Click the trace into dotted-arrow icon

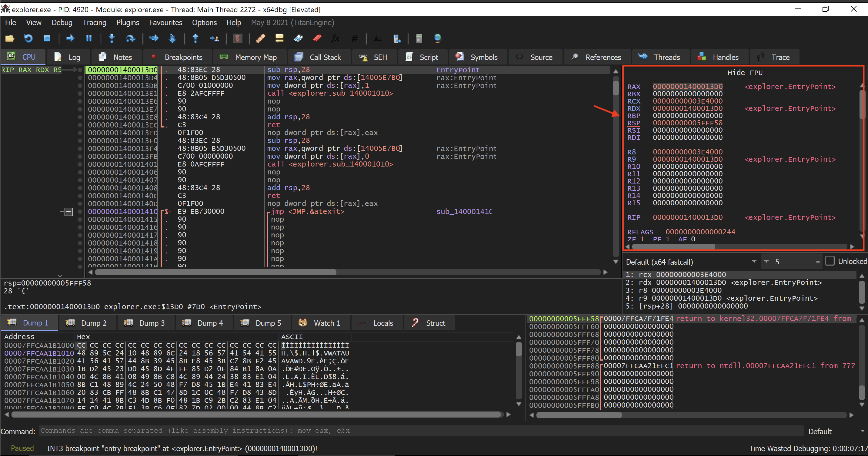coord(154,38)
